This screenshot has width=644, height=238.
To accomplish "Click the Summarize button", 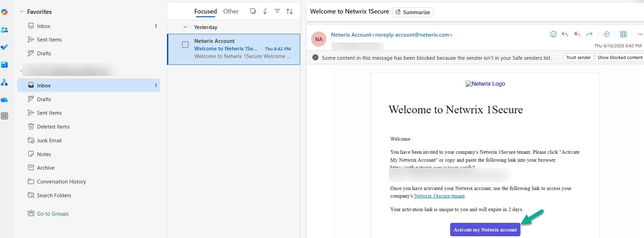I will (x=413, y=12).
